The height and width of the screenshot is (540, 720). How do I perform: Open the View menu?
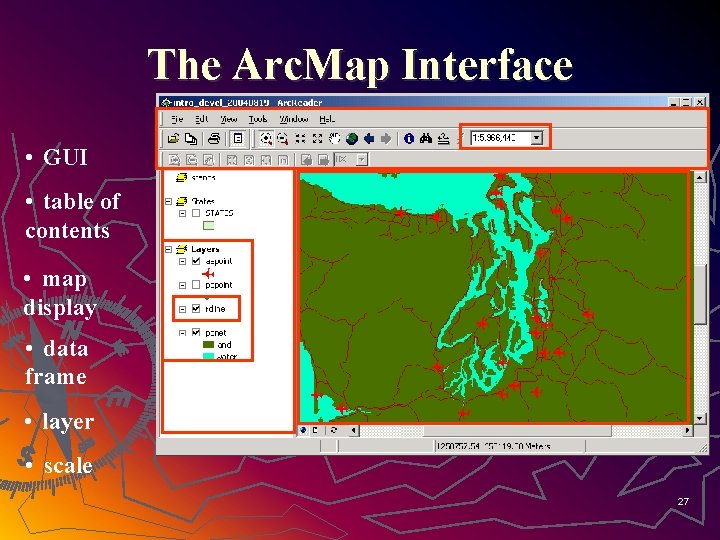click(x=228, y=119)
